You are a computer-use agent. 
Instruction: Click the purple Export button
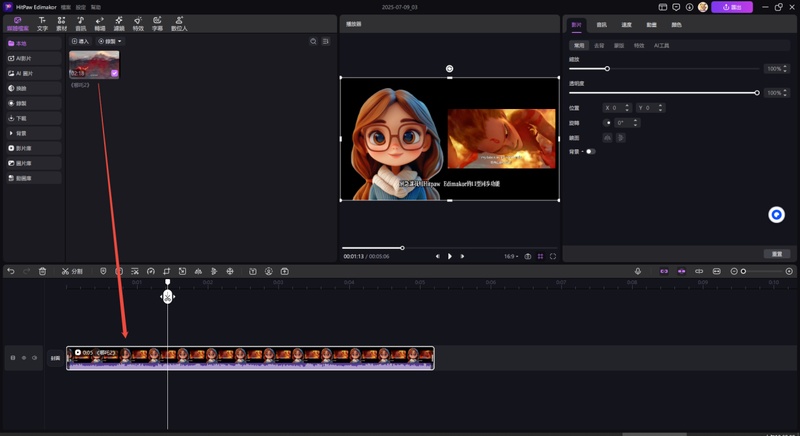pos(732,7)
